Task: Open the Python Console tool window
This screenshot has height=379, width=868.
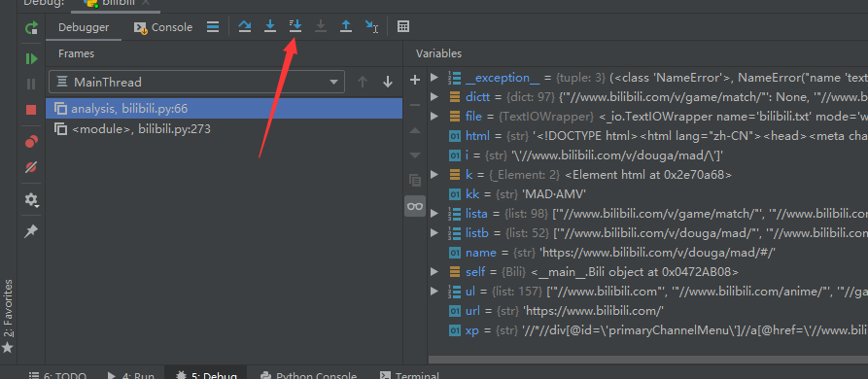Action: click(x=308, y=375)
